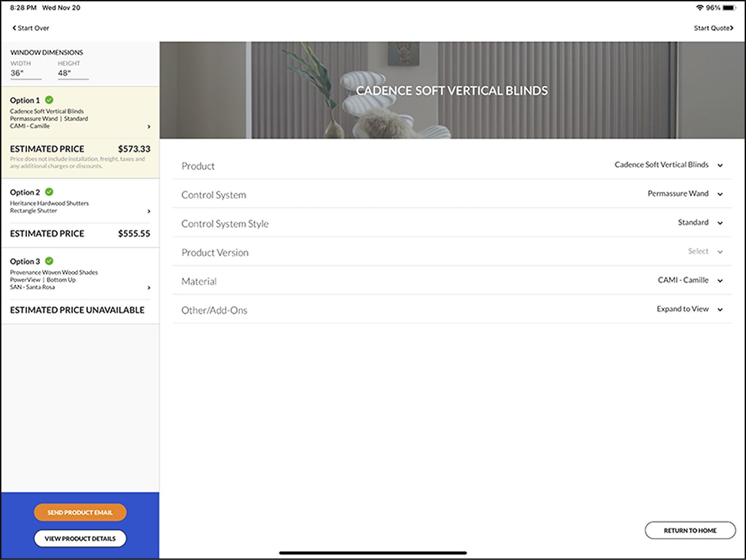This screenshot has height=560, width=746.
Task: Edit the window Width field
Action: click(x=25, y=74)
